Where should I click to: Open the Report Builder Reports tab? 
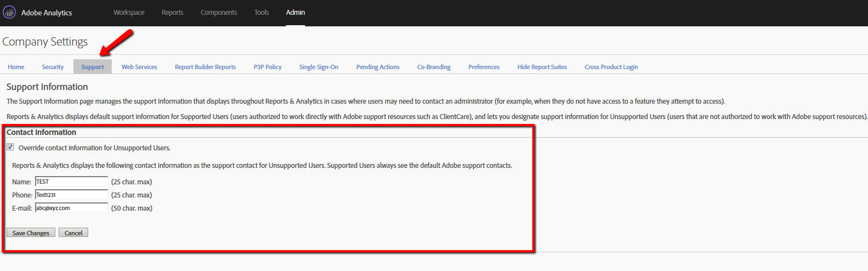pos(205,67)
